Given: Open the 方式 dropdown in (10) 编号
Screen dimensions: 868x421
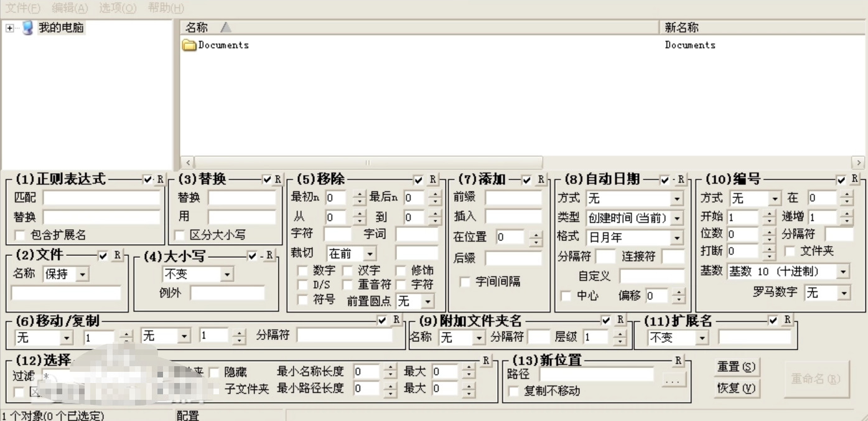Looking at the screenshot, I should [774, 199].
